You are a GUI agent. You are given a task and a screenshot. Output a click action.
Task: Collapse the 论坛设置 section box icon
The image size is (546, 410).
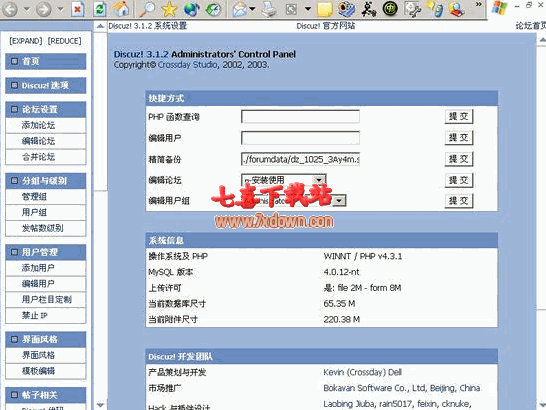coord(14,109)
